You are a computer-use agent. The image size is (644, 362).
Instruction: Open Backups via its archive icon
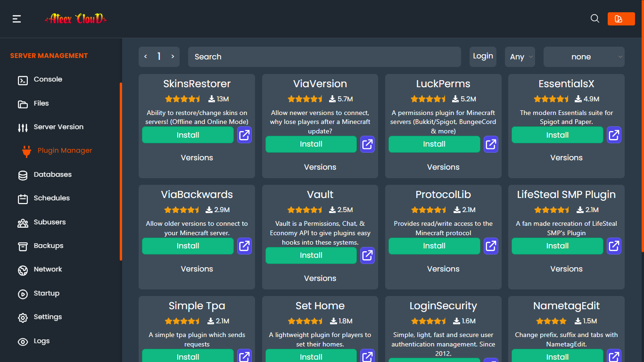click(x=23, y=246)
